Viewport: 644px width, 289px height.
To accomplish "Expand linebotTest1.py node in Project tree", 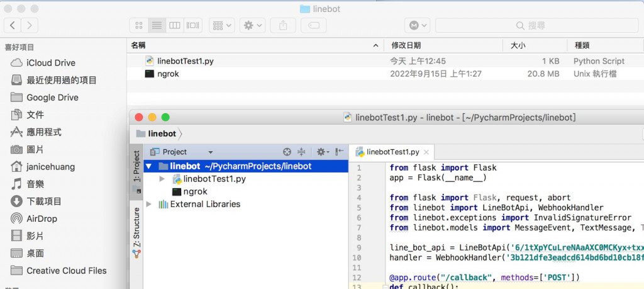I will 162,179.
